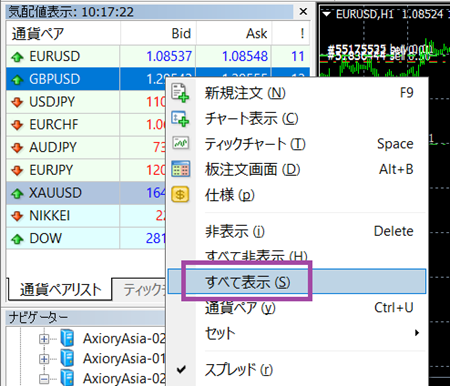The image size is (450, 386).
Task: Click green up arrow beside XAUUSD
Action: (x=17, y=193)
